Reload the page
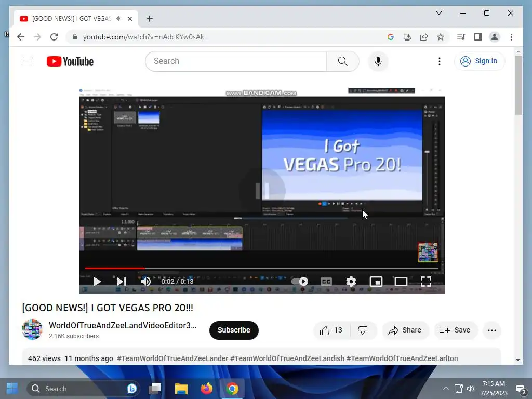Image resolution: width=532 pixels, height=399 pixels. tap(54, 37)
